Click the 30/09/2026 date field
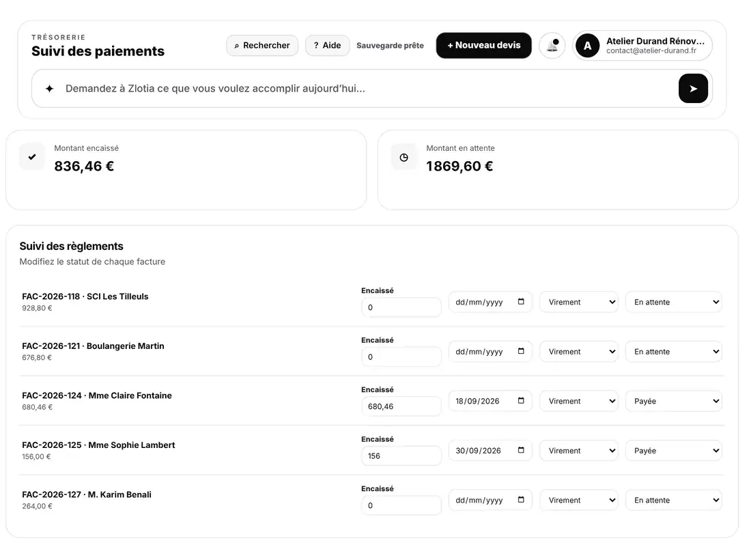751x560 pixels. (x=490, y=450)
